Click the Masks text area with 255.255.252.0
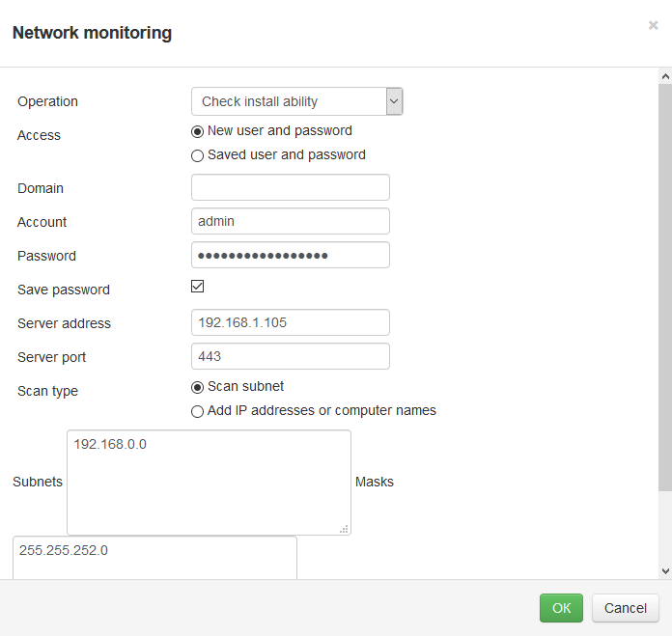 [154, 560]
